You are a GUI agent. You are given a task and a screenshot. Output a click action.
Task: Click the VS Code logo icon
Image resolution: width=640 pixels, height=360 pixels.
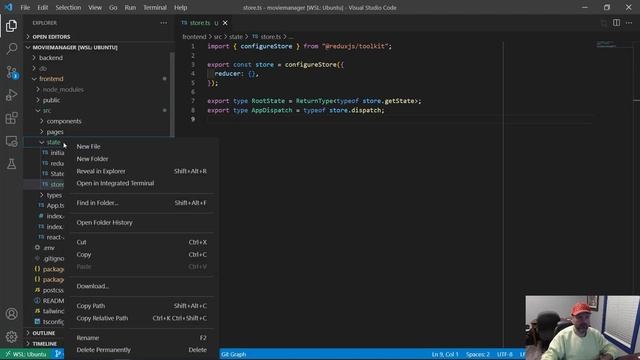click(x=8, y=7)
